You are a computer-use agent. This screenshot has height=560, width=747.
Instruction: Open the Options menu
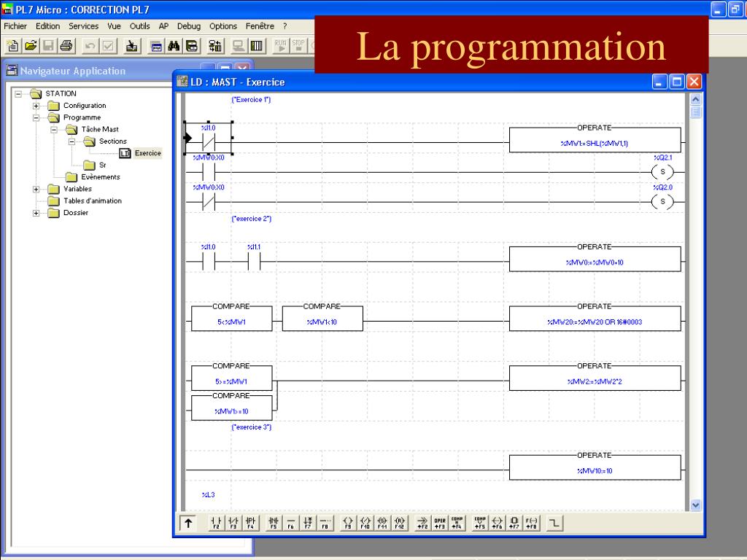click(223, 26)
